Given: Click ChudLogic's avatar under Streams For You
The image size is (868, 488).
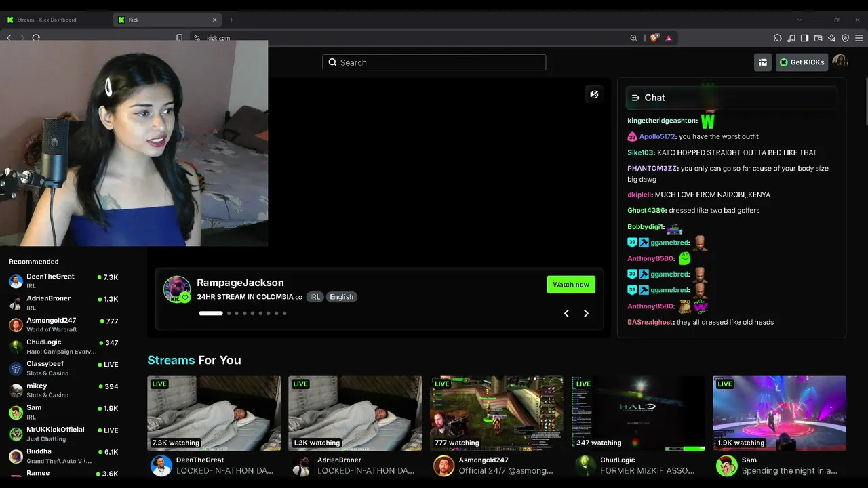Looking at the screenshot, I should [x=585, y=466].
